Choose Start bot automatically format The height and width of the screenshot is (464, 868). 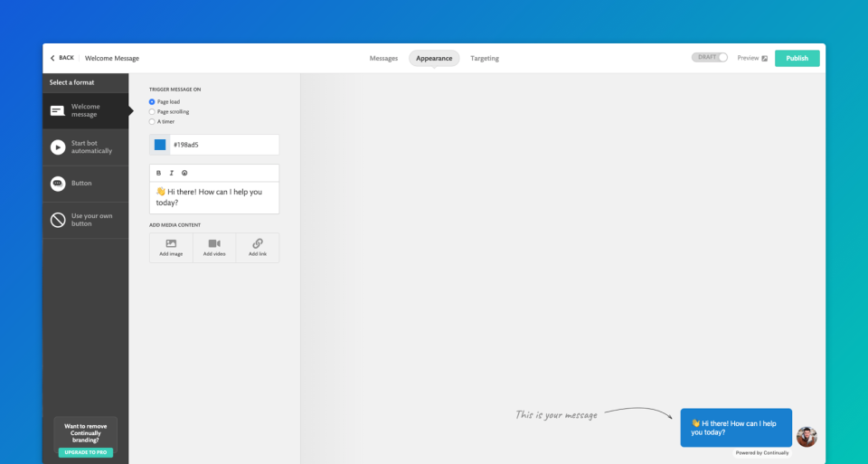click(86, 147)
